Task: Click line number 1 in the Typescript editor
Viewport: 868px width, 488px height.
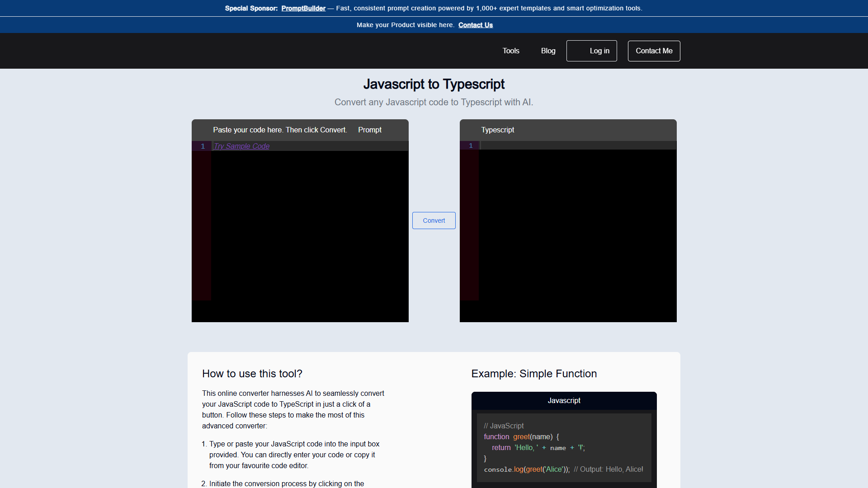Action: point(471,145)
